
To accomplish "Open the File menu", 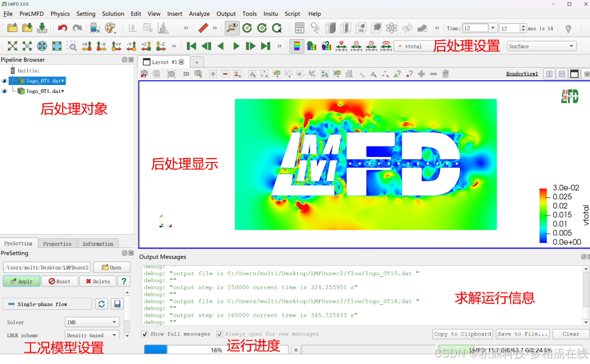I will click(x=8, y=13).
